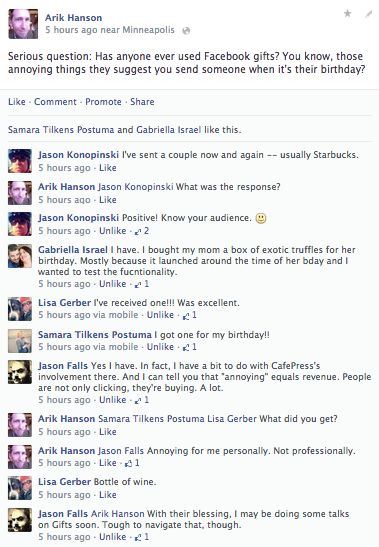Click the globe privacy icon beside Minneapolis

pos(186,31)
